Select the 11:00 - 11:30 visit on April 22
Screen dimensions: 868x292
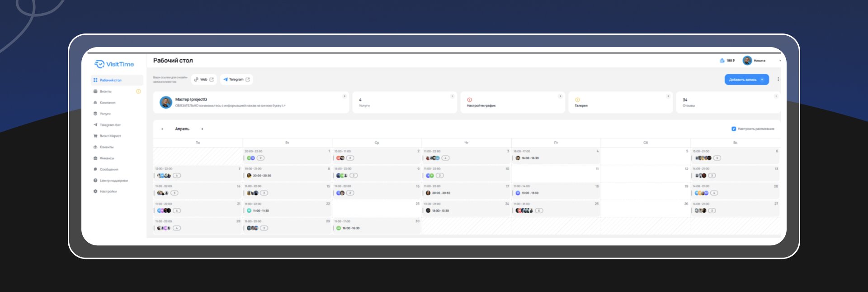point(258,211)
